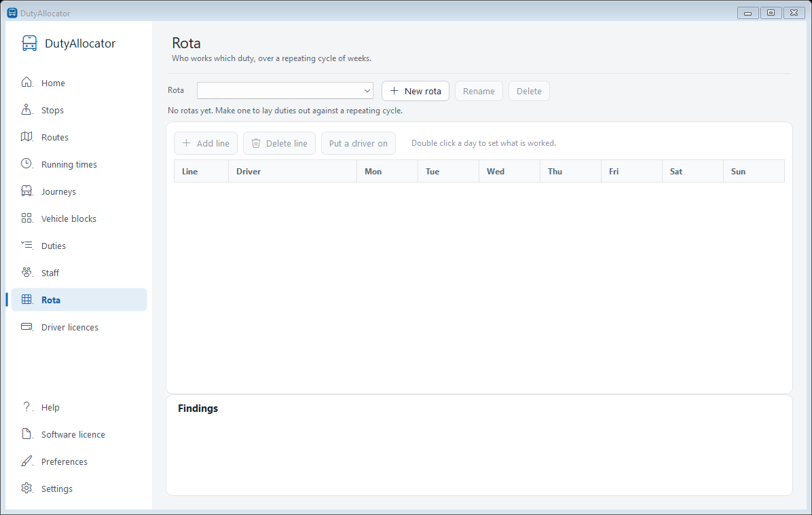The width and height of the screenshot is (812, 515).
Task: Click the Rota table icon
Action: (27, 299)
